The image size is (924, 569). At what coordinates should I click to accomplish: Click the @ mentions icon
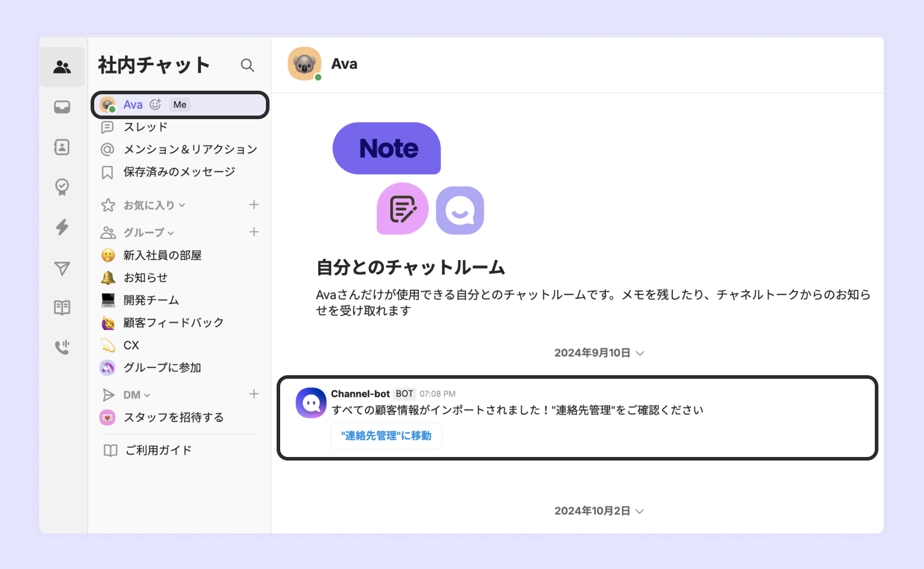[x=107, y=149]
